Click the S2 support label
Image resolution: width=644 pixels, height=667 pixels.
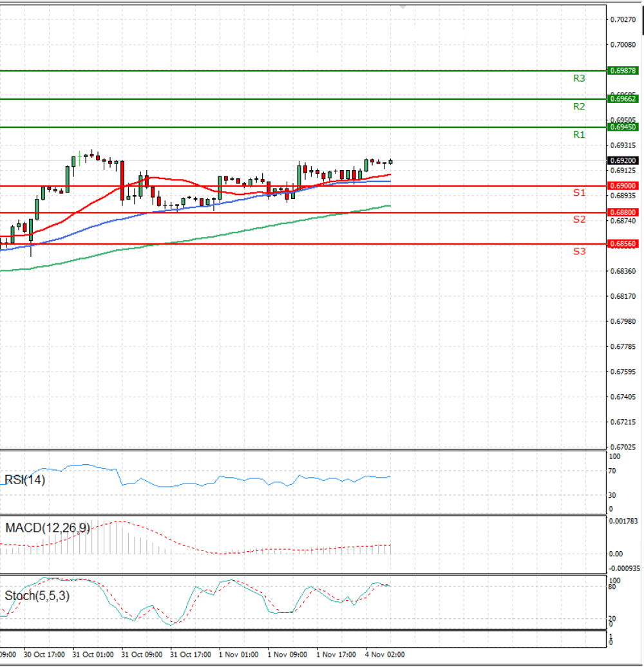pos(579,220)
